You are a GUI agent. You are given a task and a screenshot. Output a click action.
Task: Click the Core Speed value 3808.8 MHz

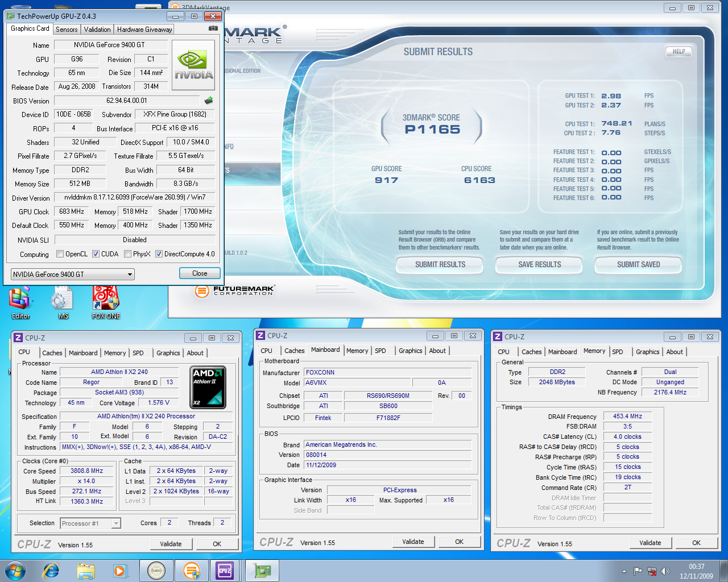coord(86,471)
